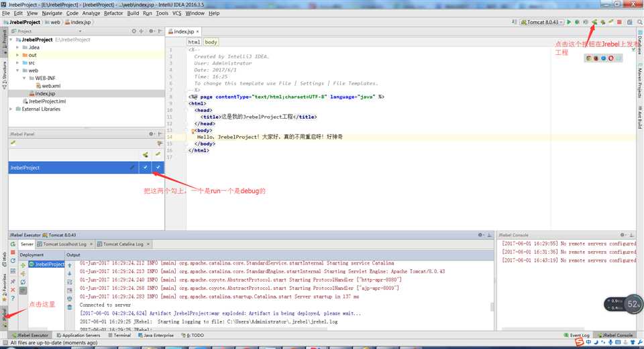Click the pencil edit icon in JrebelProject row

tap(132, 167)
